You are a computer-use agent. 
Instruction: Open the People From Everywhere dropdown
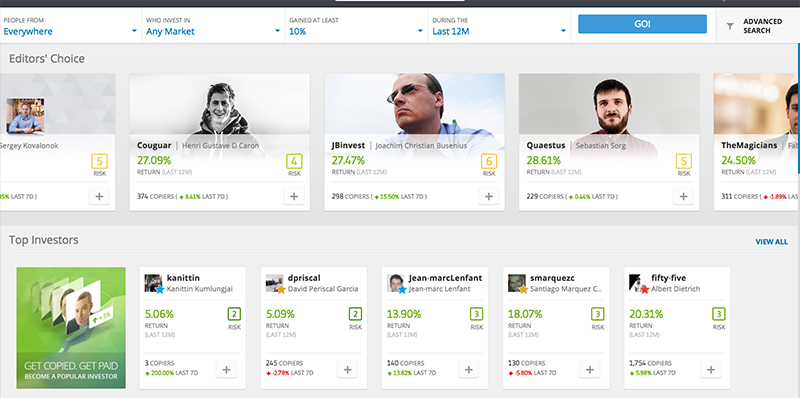click(70, 26)
